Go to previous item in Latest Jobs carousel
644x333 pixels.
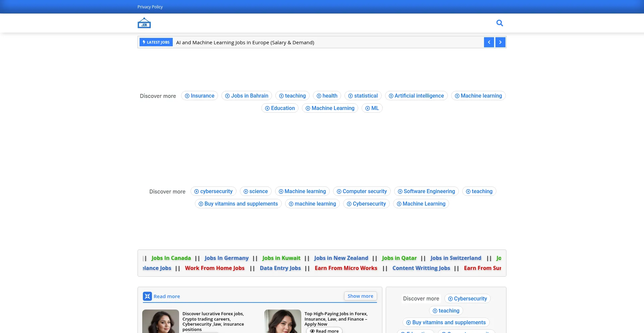(489, 42)
